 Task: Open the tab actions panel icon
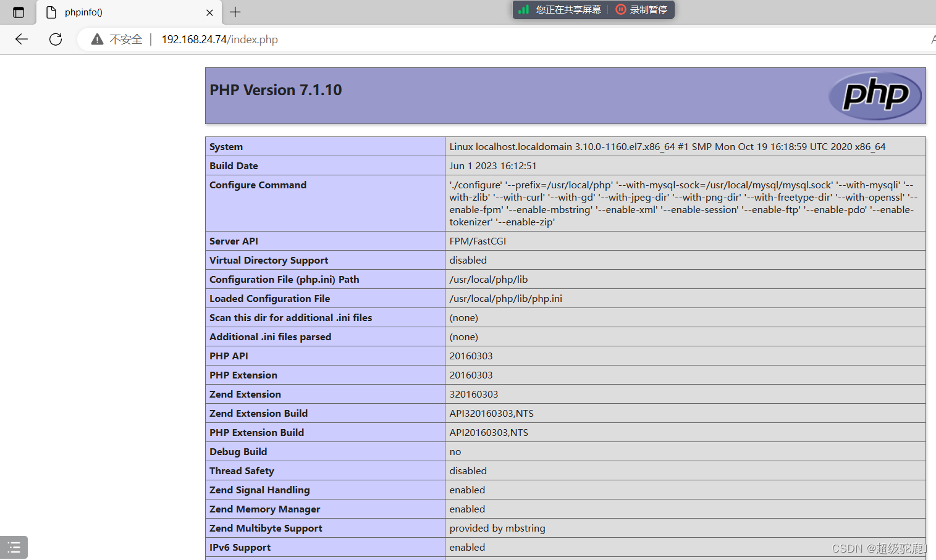[x=19, y=12]
